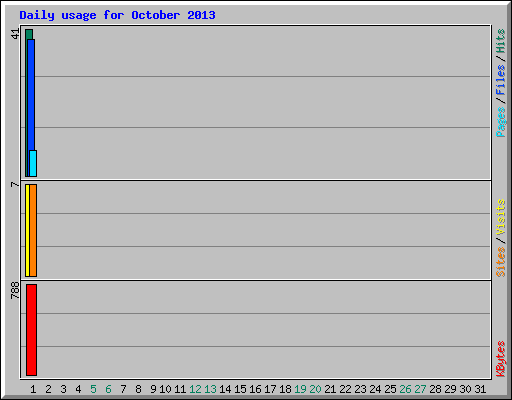The height and width of the screenshot is (400, 512).
Task: Click the blue Files bar for day 1
Action: 32,95
